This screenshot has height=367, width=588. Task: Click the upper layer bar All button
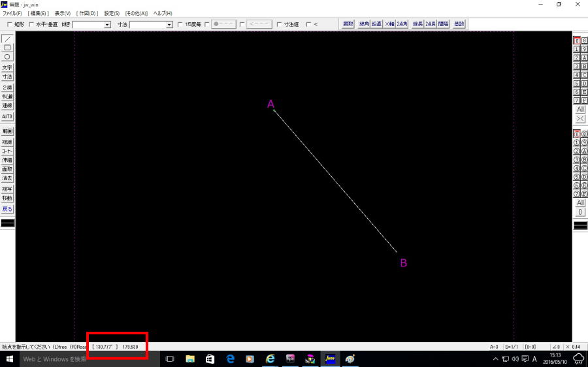(x=581, y=110)
